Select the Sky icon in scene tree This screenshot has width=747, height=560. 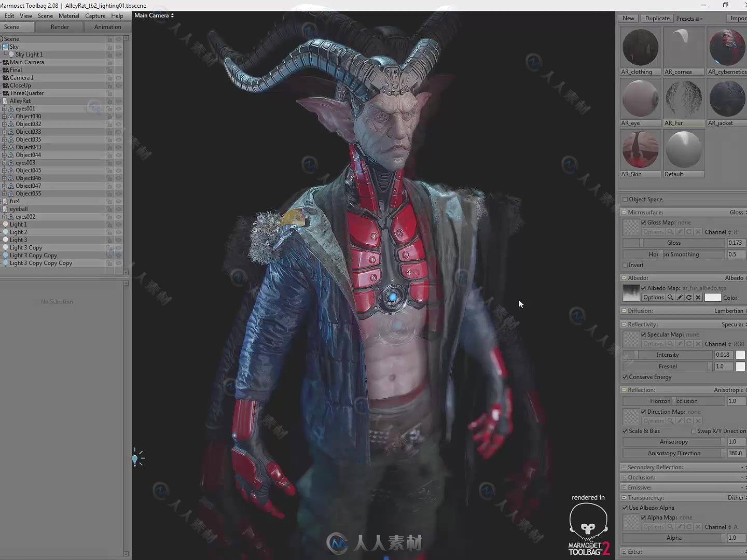click(x=5, y=47)
